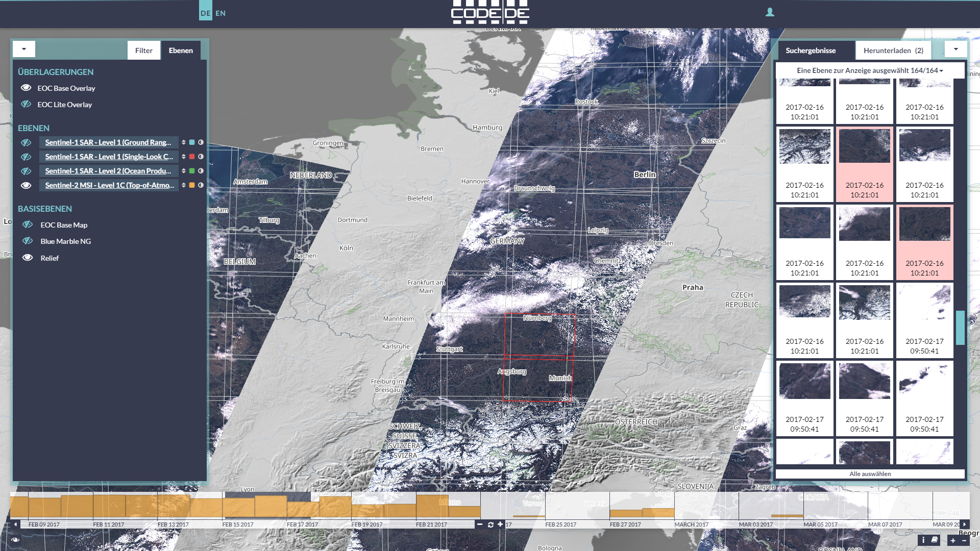Click the red swatch of Single-Look layer
Screen dimensions: 980x551
(192, 157)
